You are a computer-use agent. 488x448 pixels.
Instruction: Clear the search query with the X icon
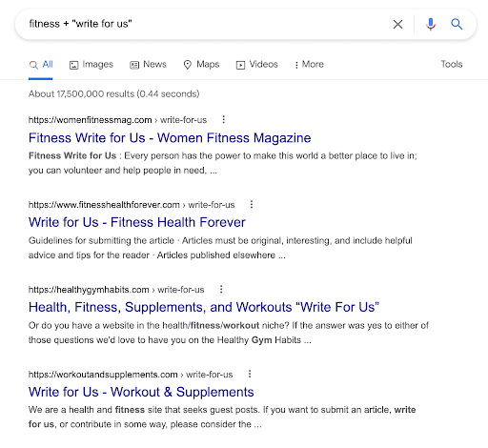[397, 24]
